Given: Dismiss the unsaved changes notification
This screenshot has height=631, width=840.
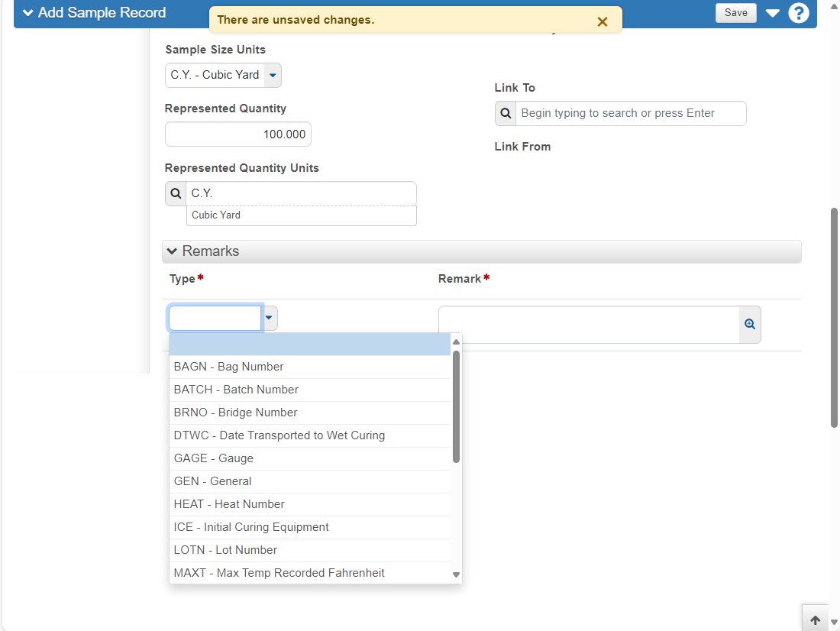Looking at the screenshot, I should (x=603, y=21).
